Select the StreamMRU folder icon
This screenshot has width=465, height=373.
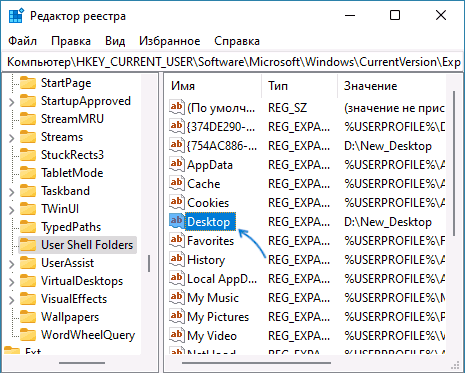coord(28,119)
